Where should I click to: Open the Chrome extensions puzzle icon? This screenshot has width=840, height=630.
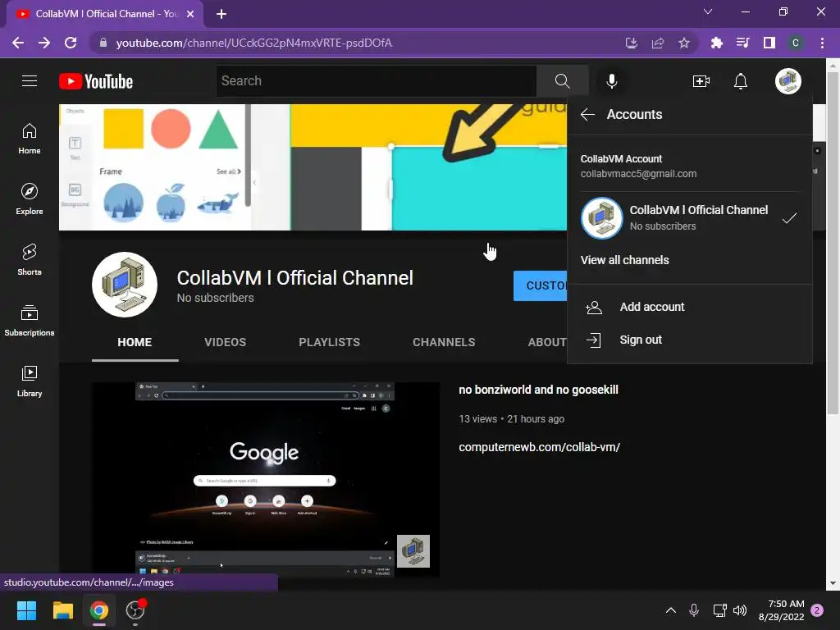(716, 43)
